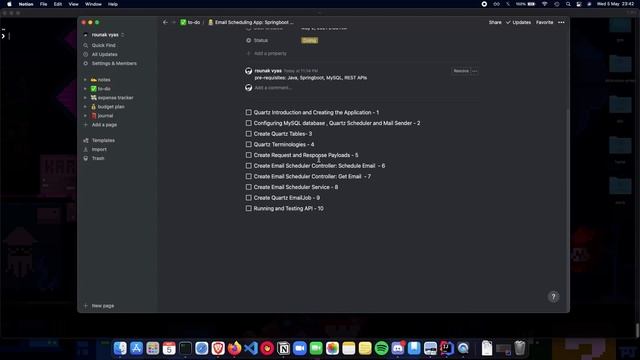
Task: Expand the notes page in sidebar
Action: (85, 80)
